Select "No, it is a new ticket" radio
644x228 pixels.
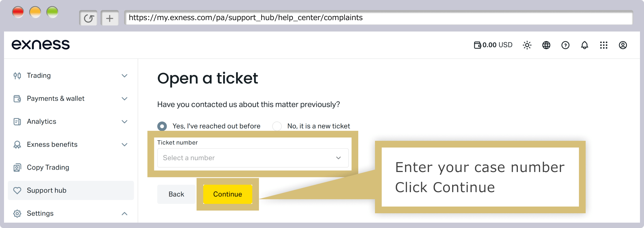pyautogui.click(x=277, y=126)
